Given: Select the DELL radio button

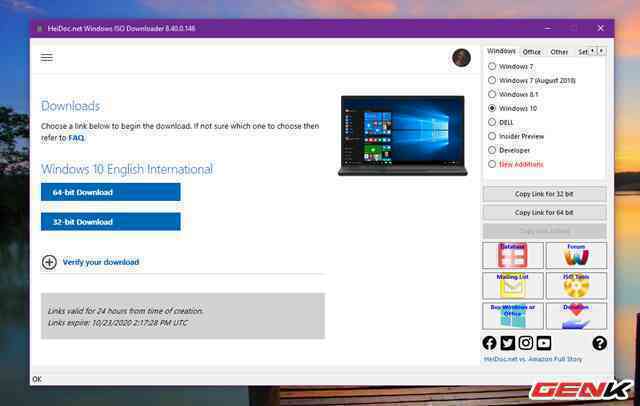Looking at the screenshot, I should pyautogui.click(x=492, y=122).
